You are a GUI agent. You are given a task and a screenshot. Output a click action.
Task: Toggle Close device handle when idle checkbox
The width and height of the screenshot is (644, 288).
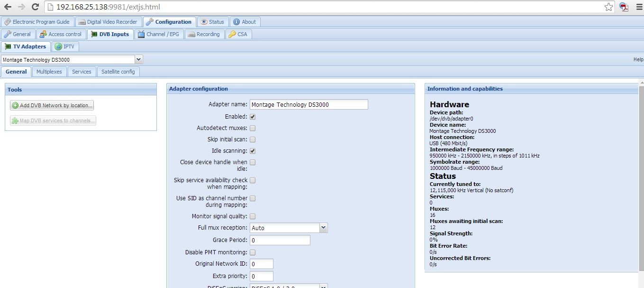253,162
